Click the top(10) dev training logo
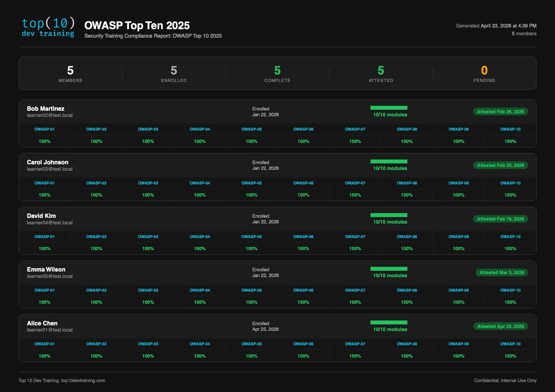Image resolution: width=555 pixels, height=392 pixels. pos(48,27)
